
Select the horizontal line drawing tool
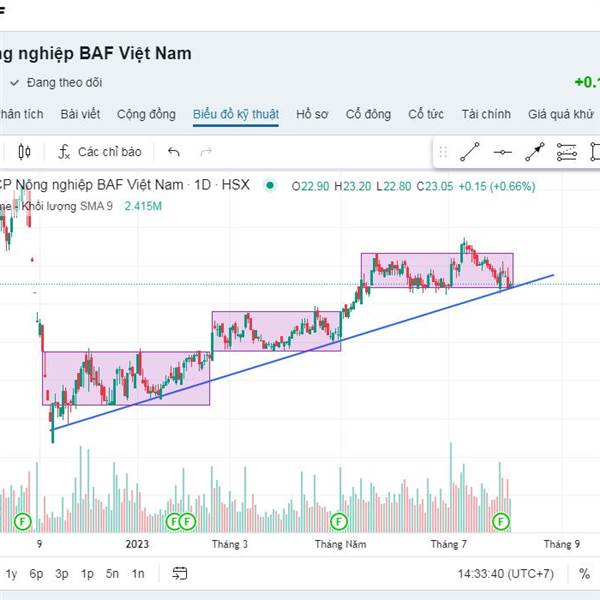[503, 152]
